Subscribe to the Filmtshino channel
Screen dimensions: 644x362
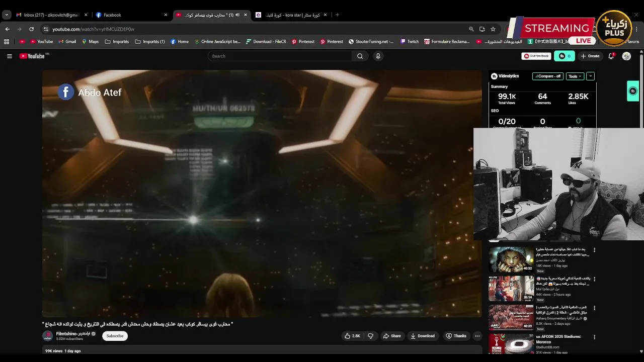(115, 336)
